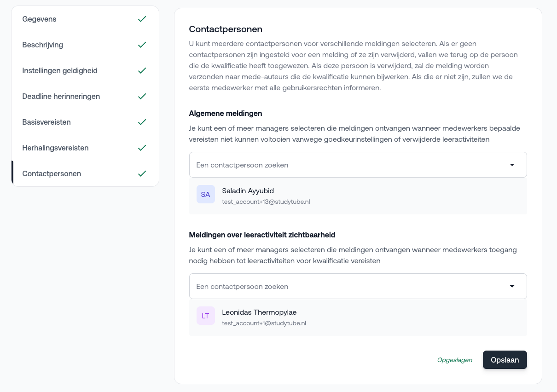Expand the leeractiviteit zichtbaarheid dropdown arrow
Viewport: 557px width, 392px height.
512,286
